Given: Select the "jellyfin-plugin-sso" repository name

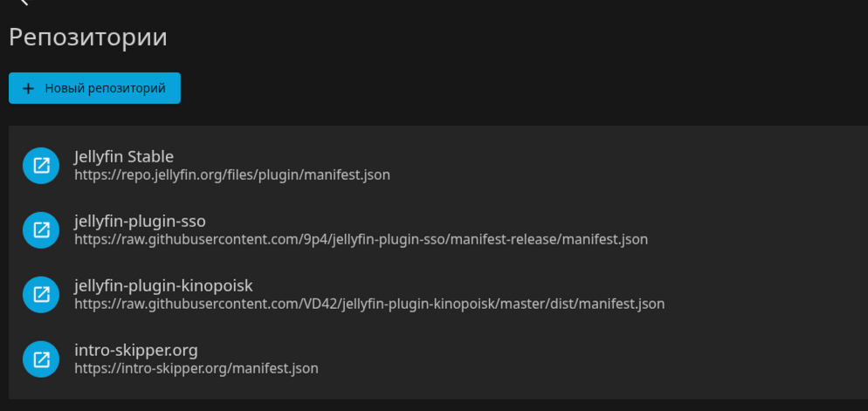Looking at the screenshot, I should pyautogui.click(x=140, y=221).
